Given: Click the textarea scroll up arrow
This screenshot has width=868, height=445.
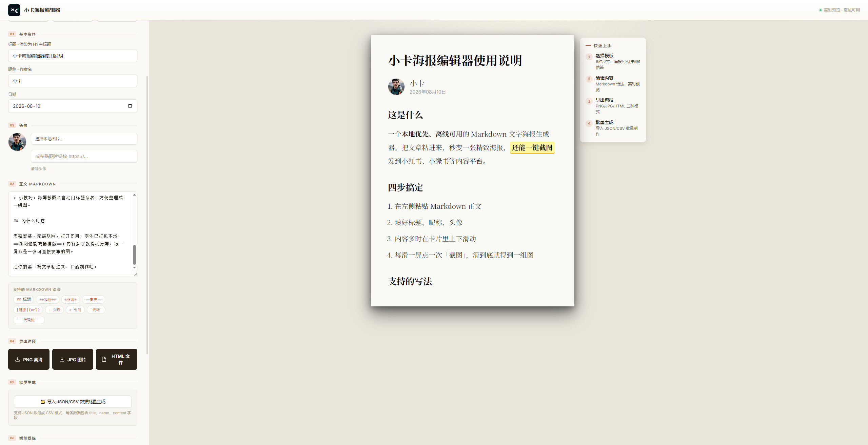Looking at the screenshot, I should pos(134,195).
